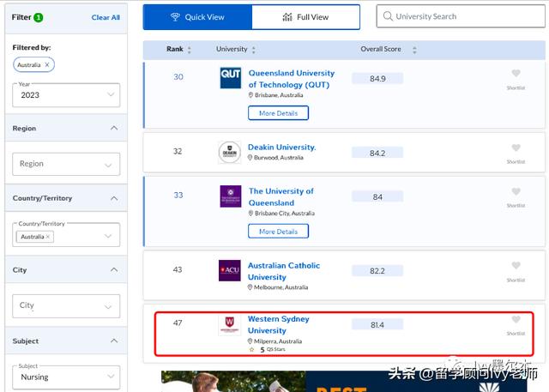Click the University of Queensland logo
549x392 pixels.
231,196
